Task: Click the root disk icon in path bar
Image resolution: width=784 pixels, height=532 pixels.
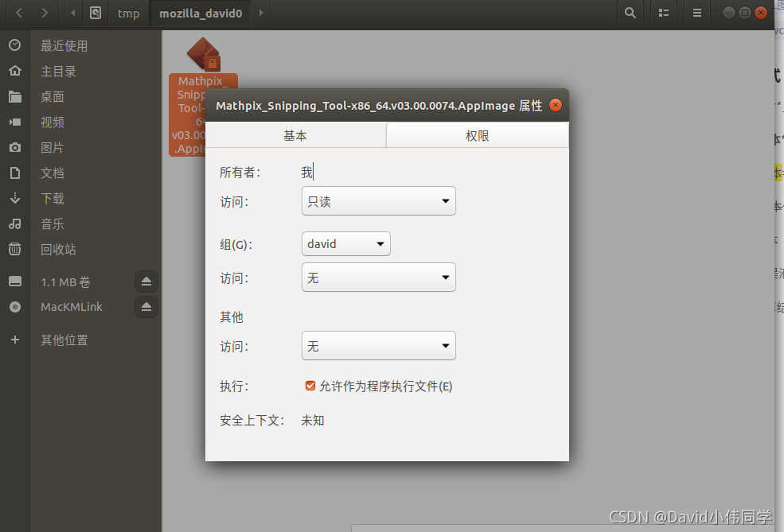Action: (x=96, y=13)
